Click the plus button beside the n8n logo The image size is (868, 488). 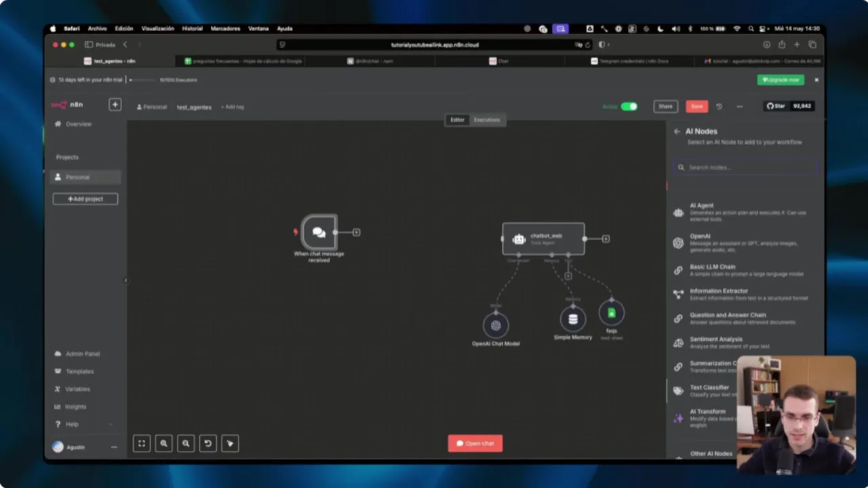point(115,105)
